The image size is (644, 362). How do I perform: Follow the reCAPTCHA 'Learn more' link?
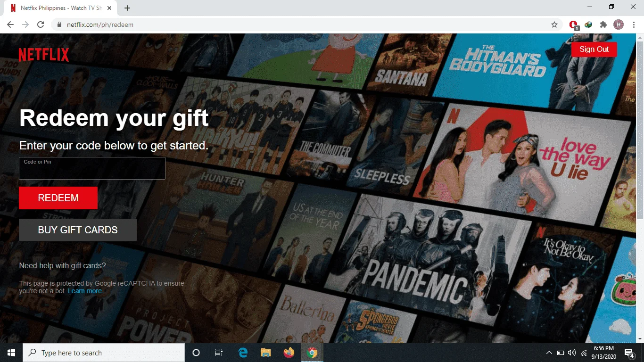click(x=85, y=291)
